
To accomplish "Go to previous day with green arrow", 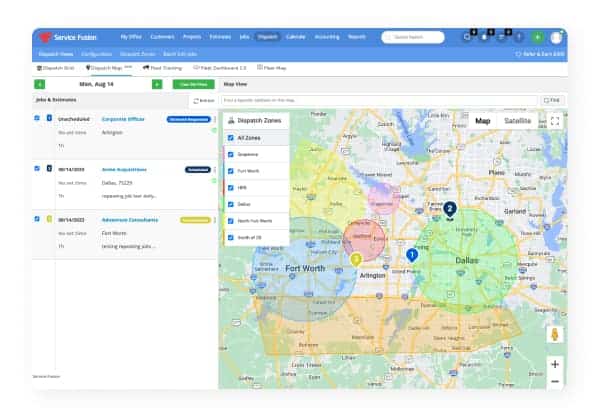I will (39, 84).
